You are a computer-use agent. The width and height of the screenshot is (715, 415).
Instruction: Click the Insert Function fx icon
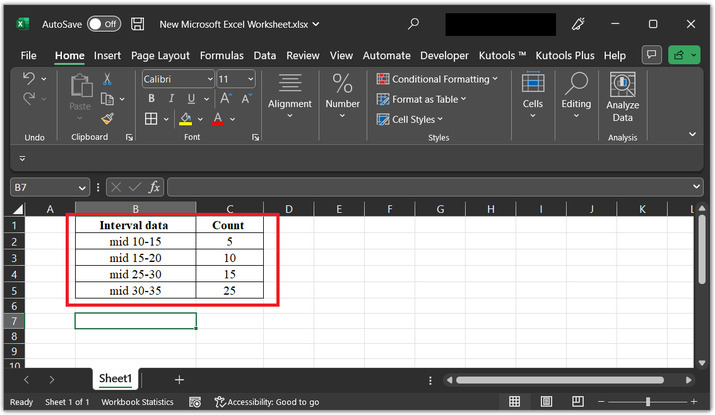pyautogui.click(x=154, y=187)
